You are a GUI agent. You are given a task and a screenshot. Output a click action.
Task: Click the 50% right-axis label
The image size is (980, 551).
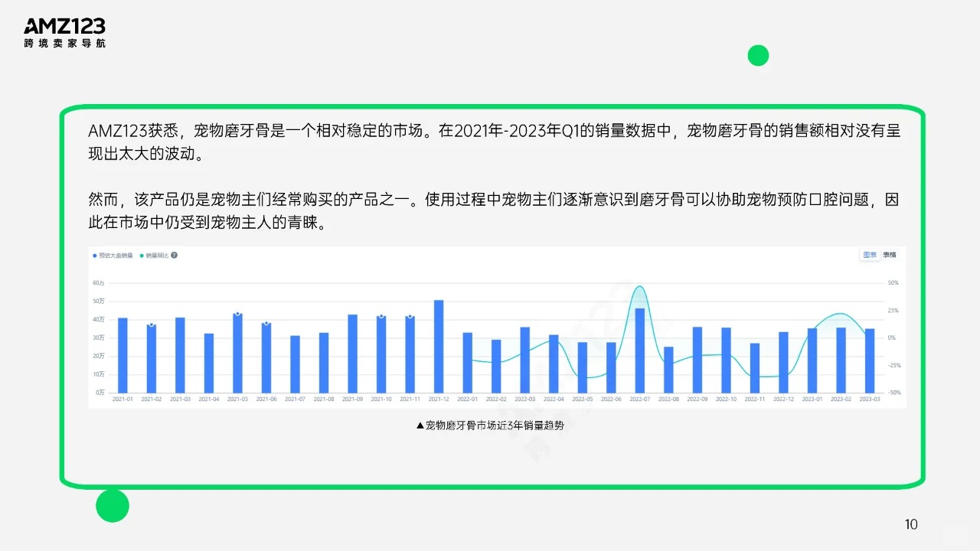pyautogui.click(x=893, y=282)
